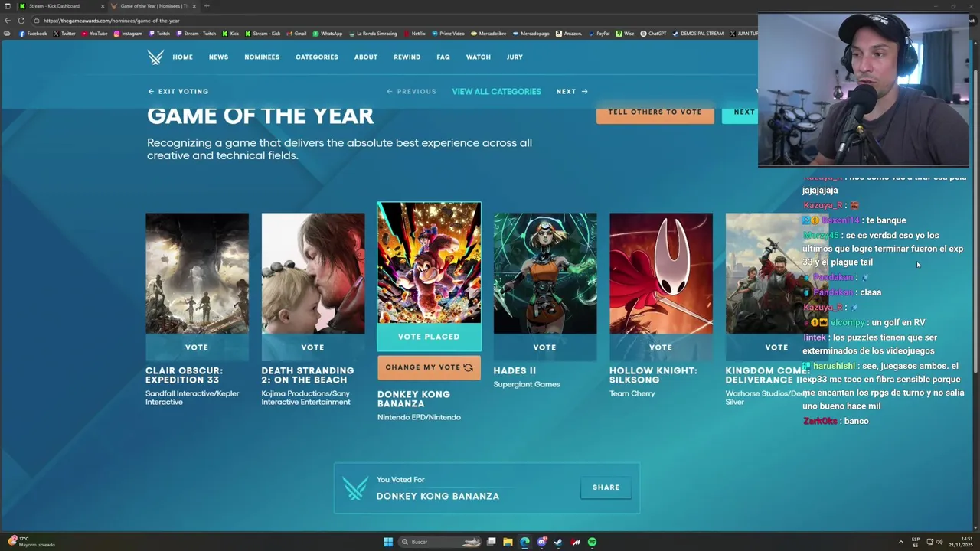Viewport: 980px width, 551px height.
Task: Click SHARE button in vote banner
Action: point(606,487)
